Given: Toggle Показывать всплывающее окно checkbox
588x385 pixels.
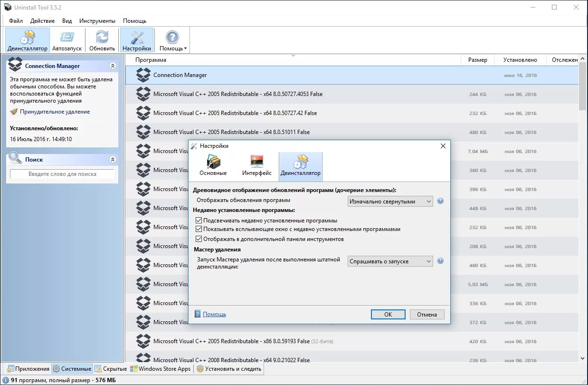Looking at the screenshot, I should 199,229.
